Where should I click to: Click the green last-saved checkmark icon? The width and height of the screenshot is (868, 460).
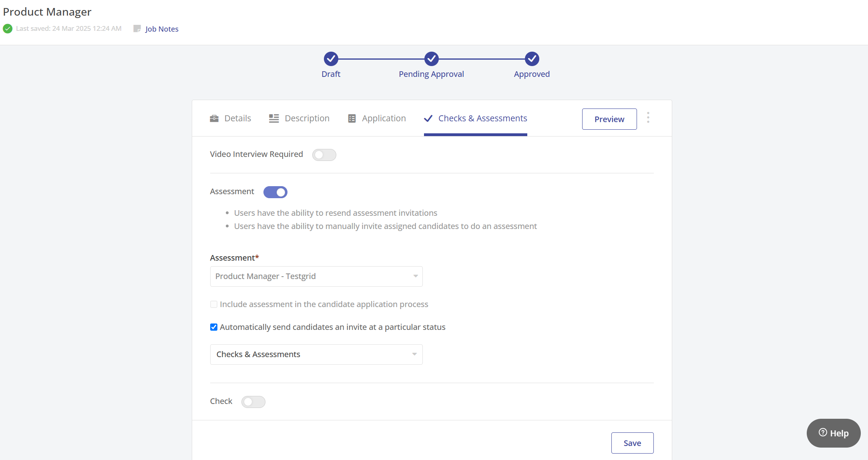(8, 29)
